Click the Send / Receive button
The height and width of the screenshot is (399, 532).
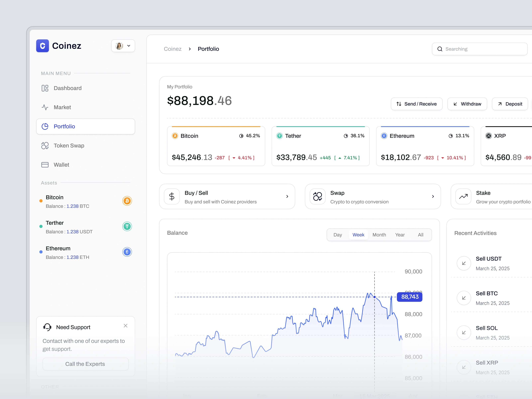pyautogui.click(x=417, y=104)
